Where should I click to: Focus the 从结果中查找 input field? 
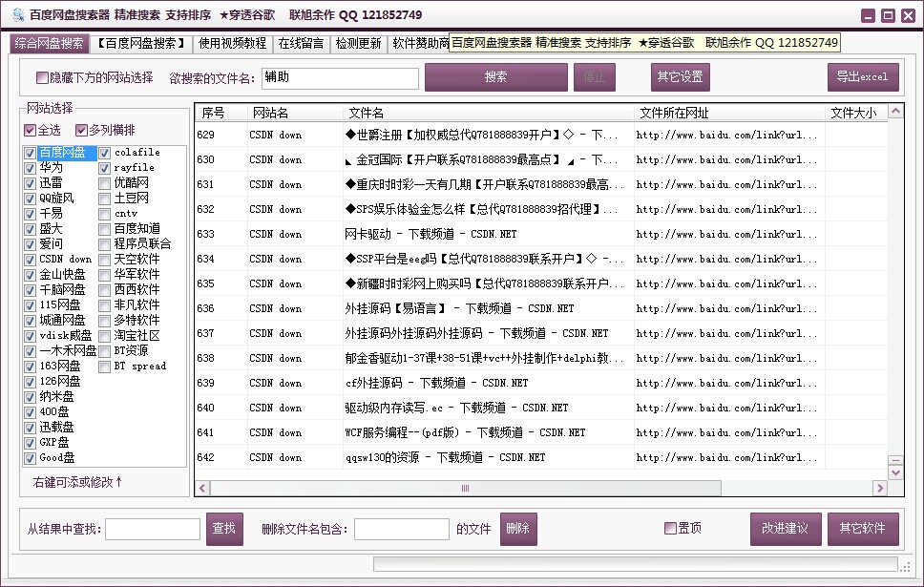153,529
